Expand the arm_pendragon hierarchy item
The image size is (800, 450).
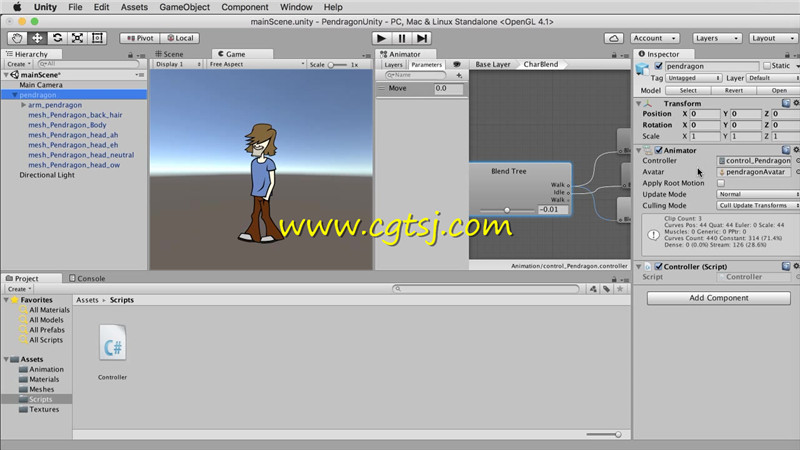pyautogui.click(x=23, y=105)
